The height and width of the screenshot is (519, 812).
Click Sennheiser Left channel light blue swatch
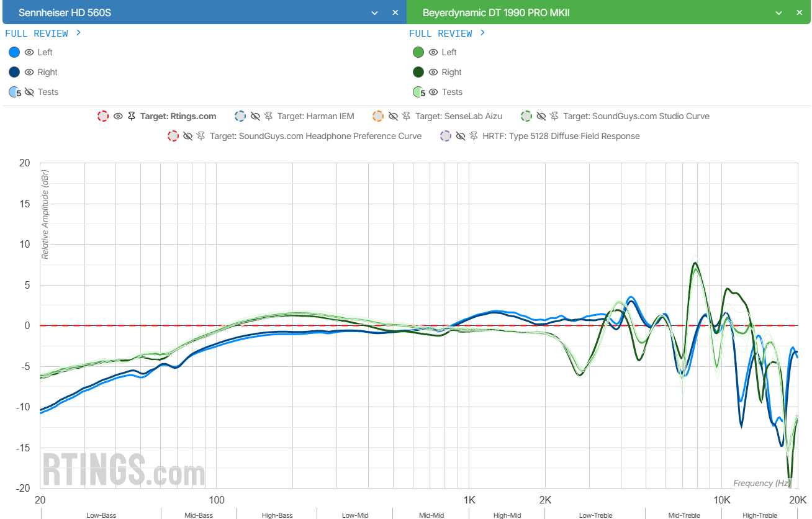(14, 52)
